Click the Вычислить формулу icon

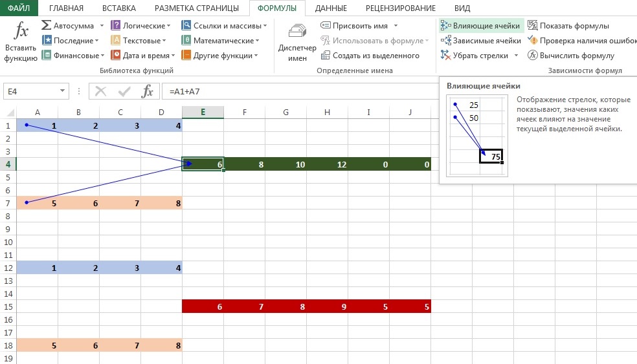point(533,56)
